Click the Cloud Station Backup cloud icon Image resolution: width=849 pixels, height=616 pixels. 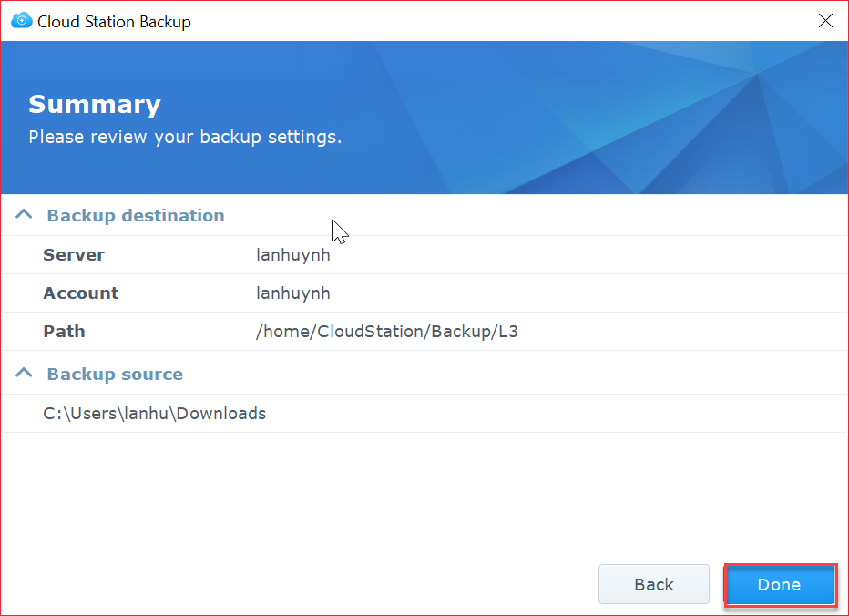20,20
